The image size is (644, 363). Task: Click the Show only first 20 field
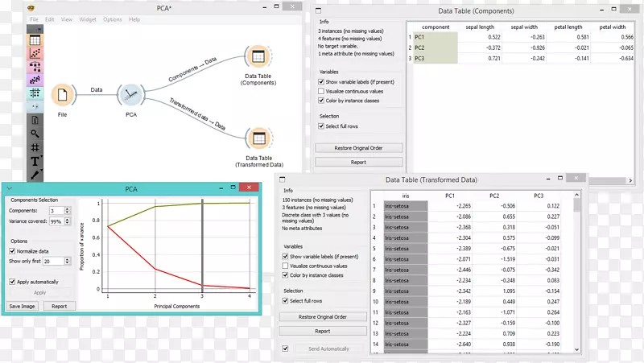pos(53,261)
